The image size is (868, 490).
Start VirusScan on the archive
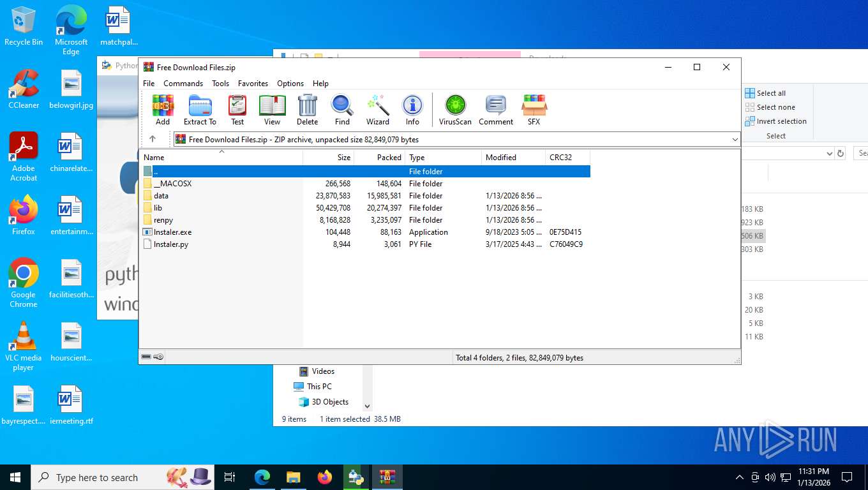pyautogui.click(x=455, y=110)
